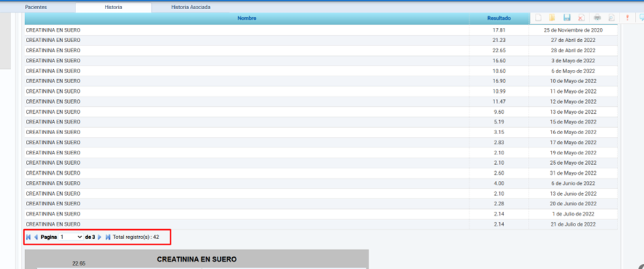644x269 pixels.
Task: Select the Historia tab
Action: coord(113,8)
